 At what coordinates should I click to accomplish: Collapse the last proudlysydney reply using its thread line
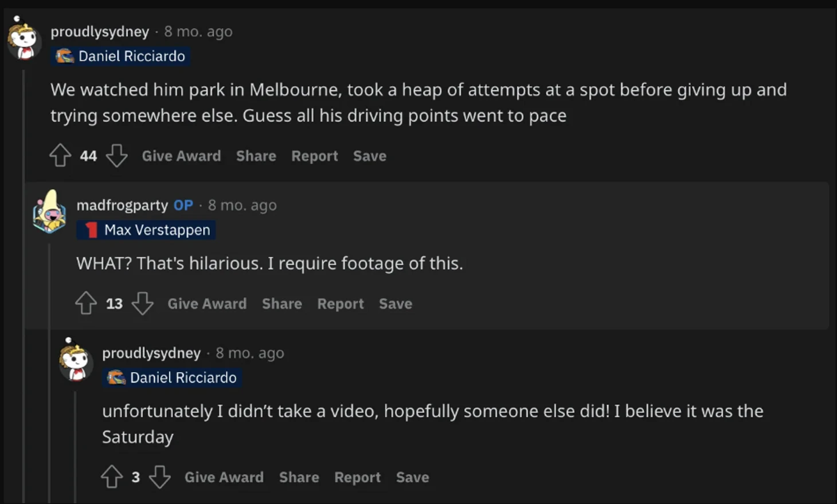coord(75,447)
